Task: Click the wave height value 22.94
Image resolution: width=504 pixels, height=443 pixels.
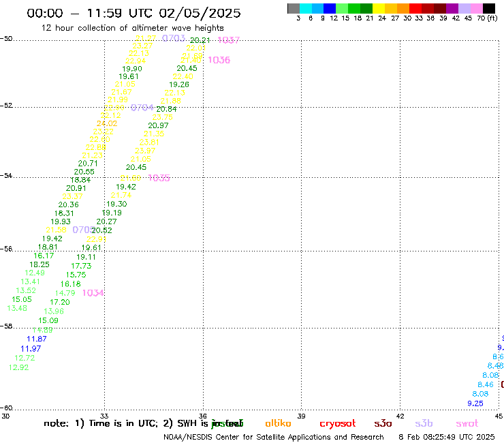Action: 136,61
